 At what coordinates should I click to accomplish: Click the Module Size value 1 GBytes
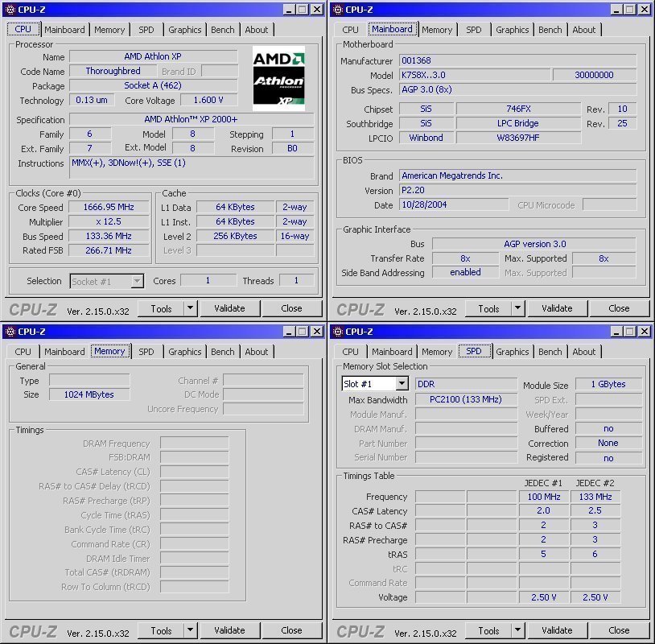608,384
